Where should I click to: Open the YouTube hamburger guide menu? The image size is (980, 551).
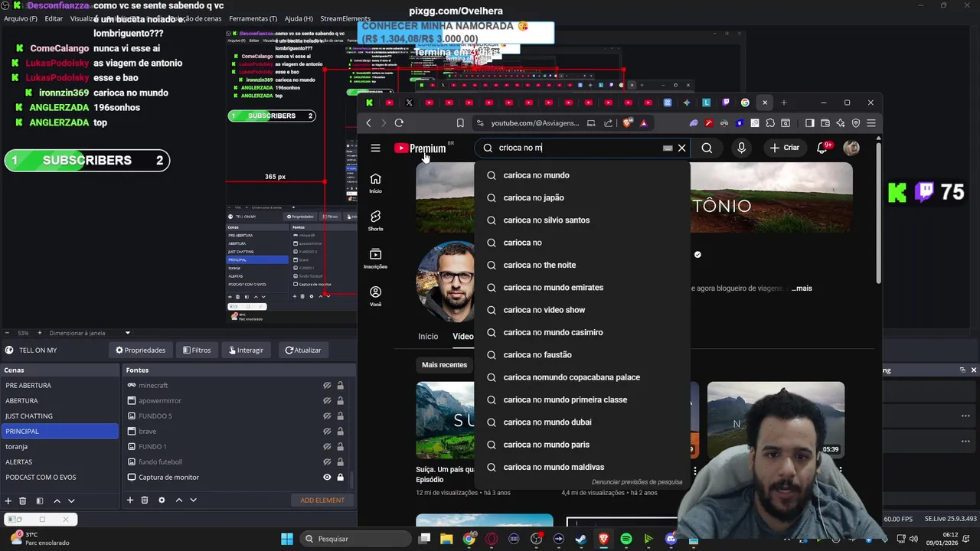coord(375,148)
